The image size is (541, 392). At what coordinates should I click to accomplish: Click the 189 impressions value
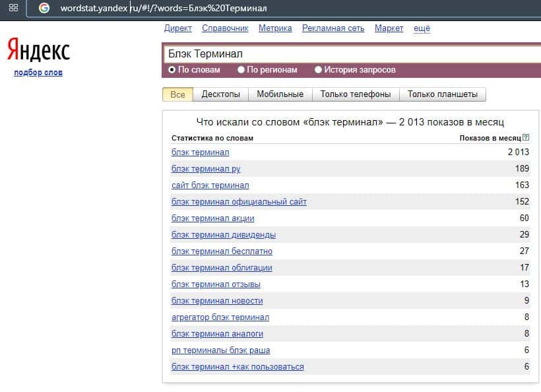[x=522, y=168]
